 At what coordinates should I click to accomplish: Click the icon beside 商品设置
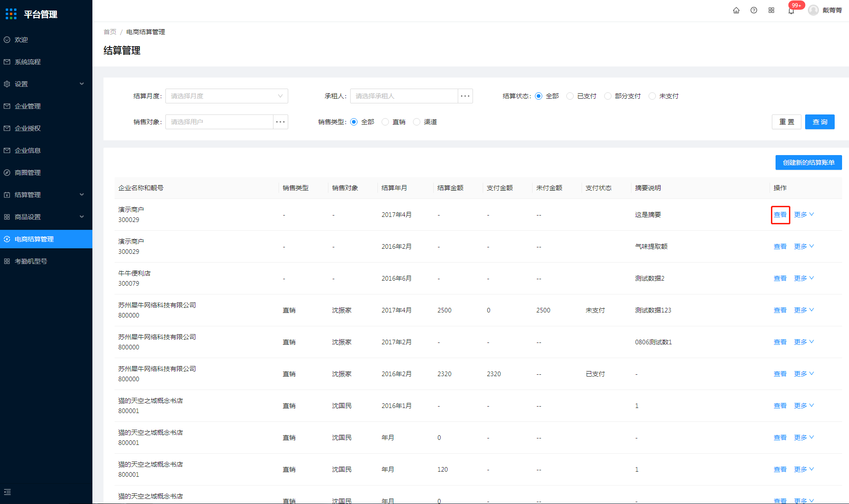7,217
